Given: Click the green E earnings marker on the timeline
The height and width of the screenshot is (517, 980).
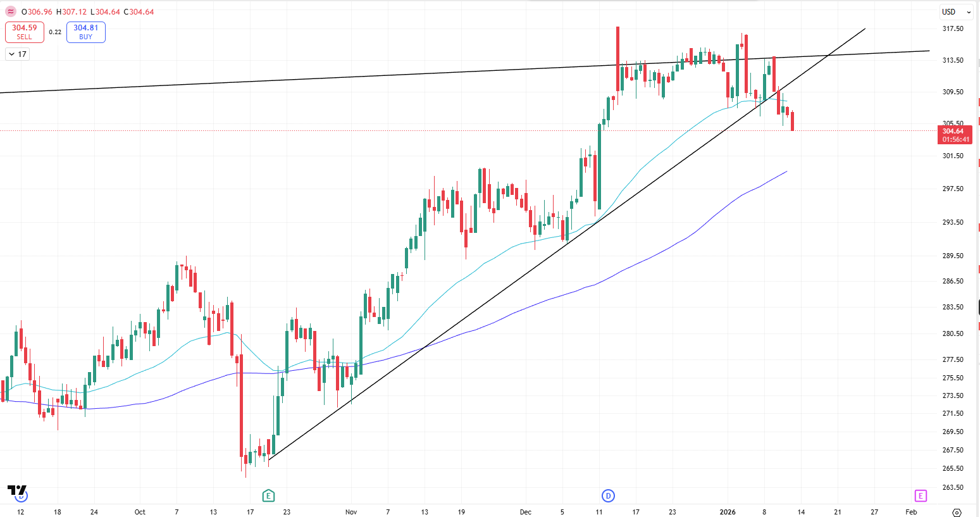Looking at the screenshot, I should [268, 496].
